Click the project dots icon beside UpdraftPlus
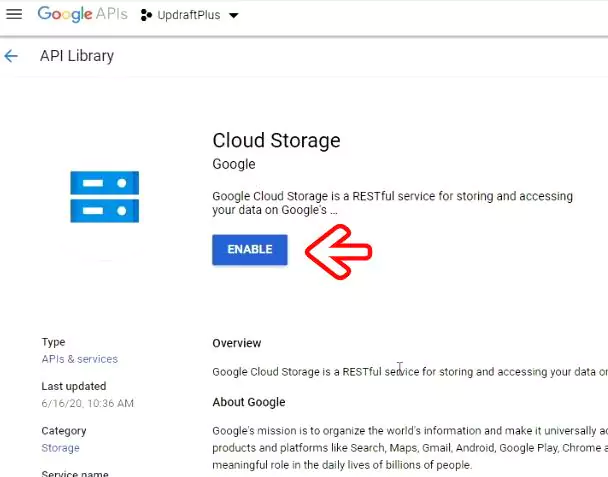Viewport: 608px width, 477px height. (x=146, y=16)
